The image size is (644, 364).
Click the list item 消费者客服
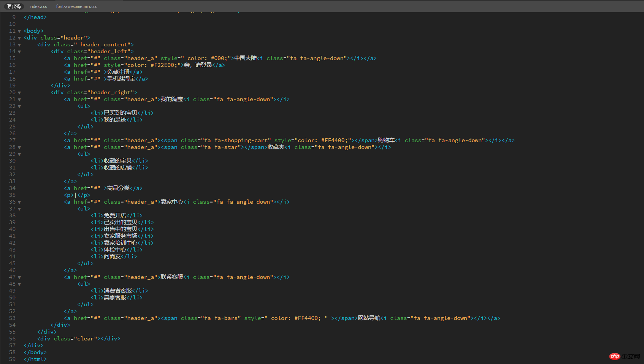coord(118,291)
